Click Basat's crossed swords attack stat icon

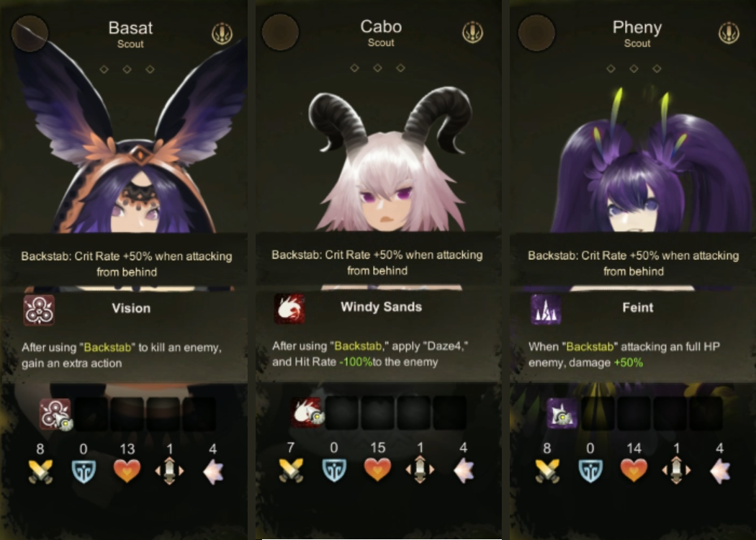click(40, 471)
